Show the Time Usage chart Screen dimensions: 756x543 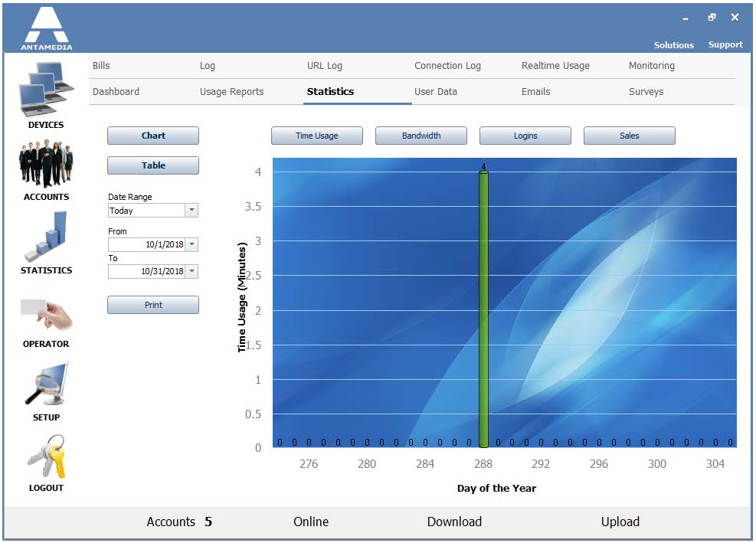(317, 136)
